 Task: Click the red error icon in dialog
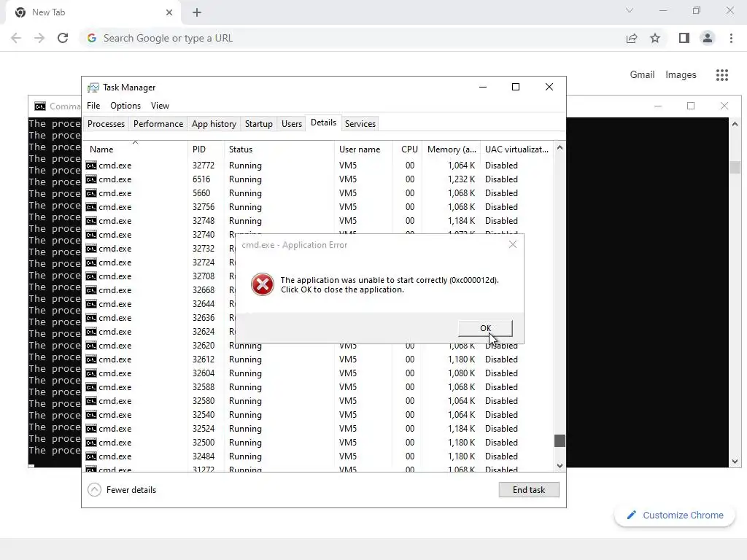pos(262,285)
